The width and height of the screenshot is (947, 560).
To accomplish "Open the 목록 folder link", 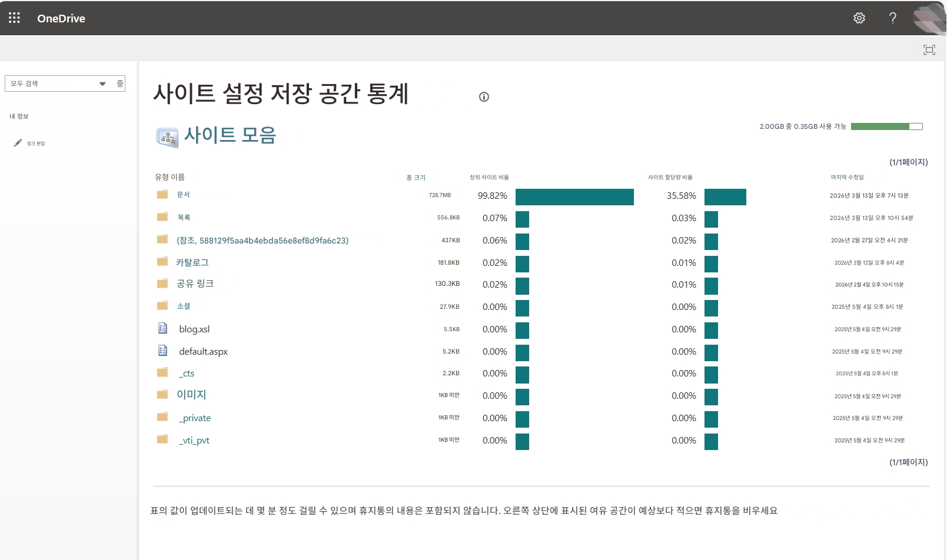I will (x=184, y=217).
